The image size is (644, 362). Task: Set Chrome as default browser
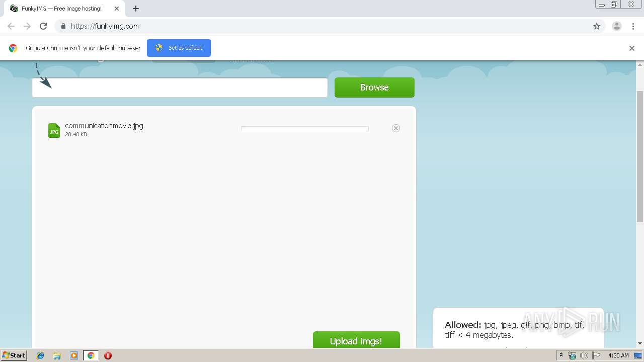(x=179, y=48)
